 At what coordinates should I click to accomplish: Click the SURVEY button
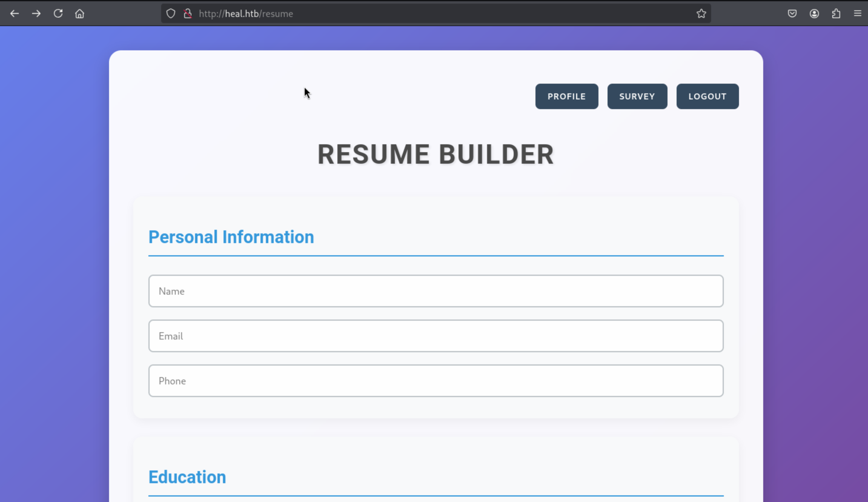[x=637, y=96]
